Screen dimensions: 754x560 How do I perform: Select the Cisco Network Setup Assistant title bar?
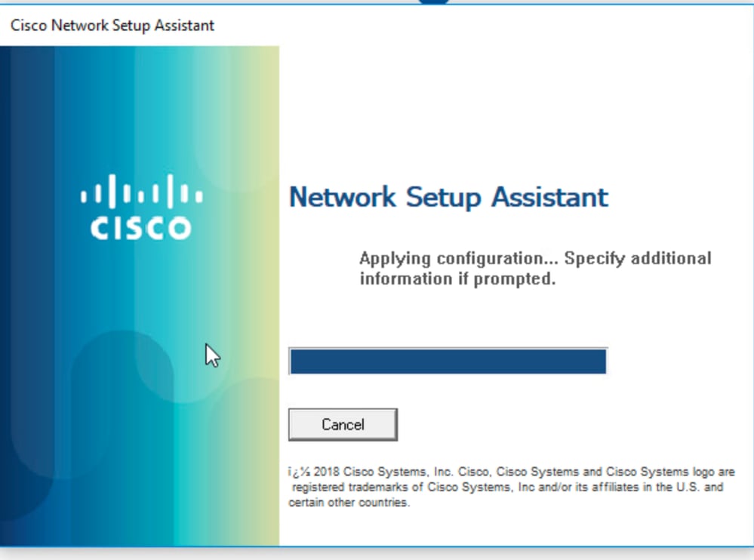377,25
